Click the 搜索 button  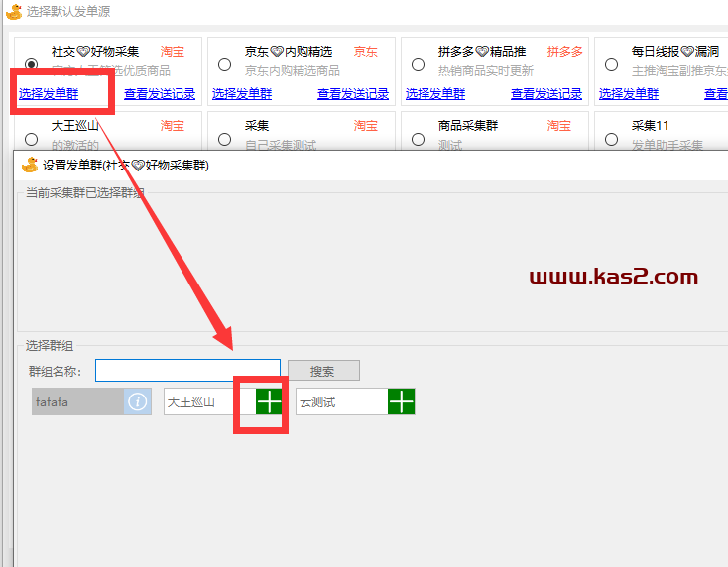(x=323, y=371)
